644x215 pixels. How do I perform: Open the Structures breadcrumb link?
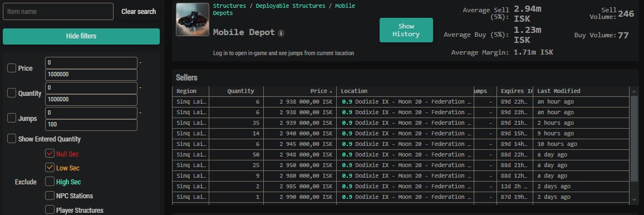click(x=229, y=6)
